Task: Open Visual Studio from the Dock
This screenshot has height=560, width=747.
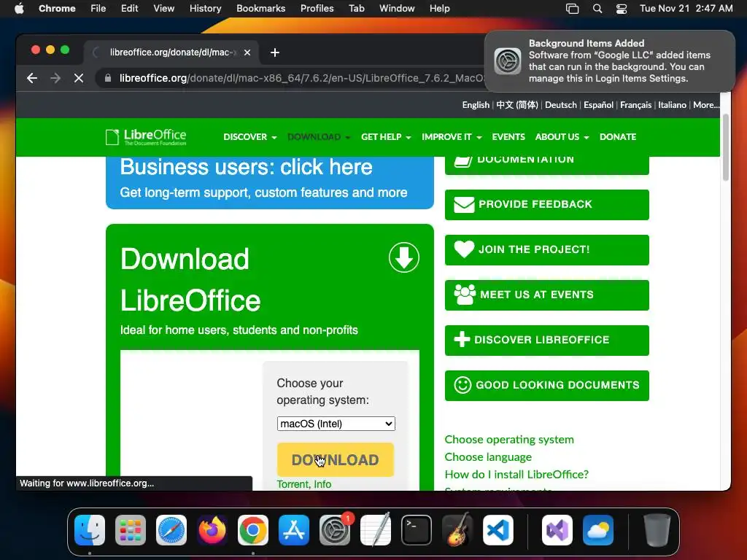Action: tap(557, 530)
